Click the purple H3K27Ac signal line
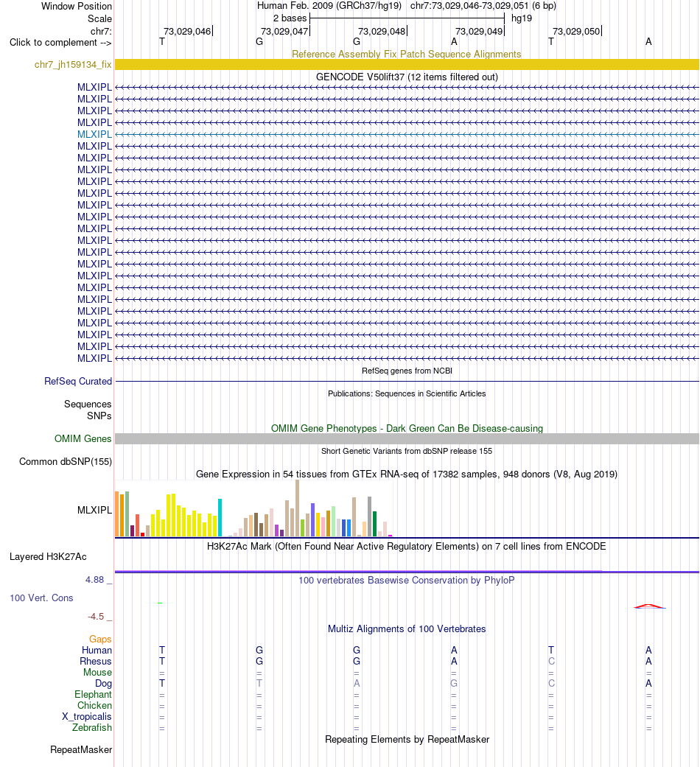Screen dimensions: 700x767 click(x=407, y=571)
